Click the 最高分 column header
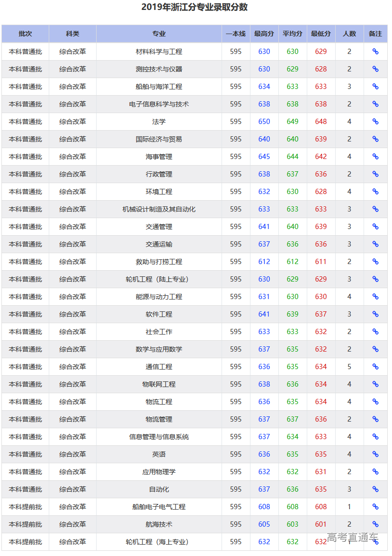 pyautogui.click(x=264, y=34)
